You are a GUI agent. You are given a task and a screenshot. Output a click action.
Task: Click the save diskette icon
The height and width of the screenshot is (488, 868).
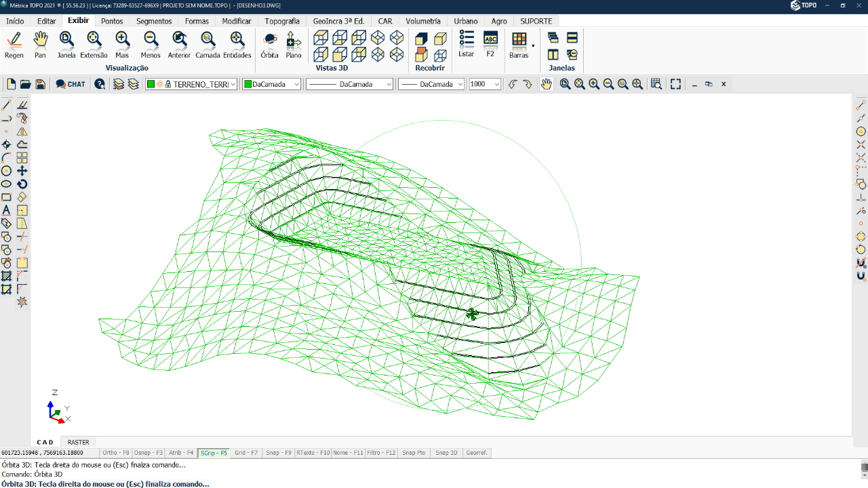(40, 84)
